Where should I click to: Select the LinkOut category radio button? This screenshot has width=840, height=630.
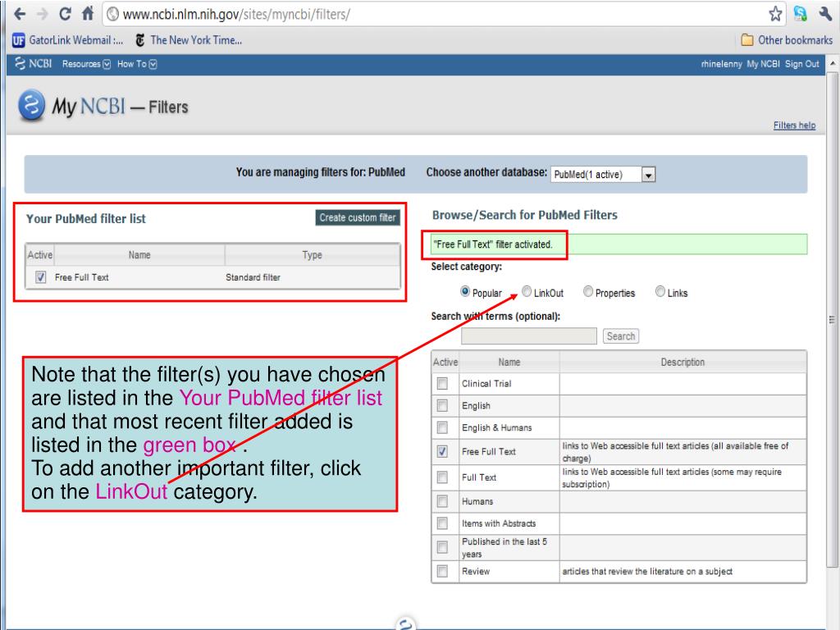pos(527,291)
